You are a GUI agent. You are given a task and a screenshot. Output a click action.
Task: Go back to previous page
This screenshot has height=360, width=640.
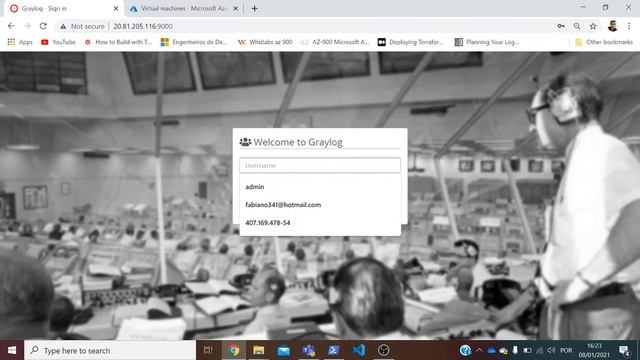click(x=11, y=26)
